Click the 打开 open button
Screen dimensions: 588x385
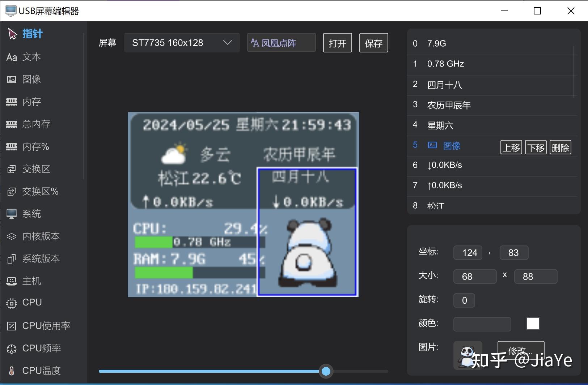[x=337, y=43]
